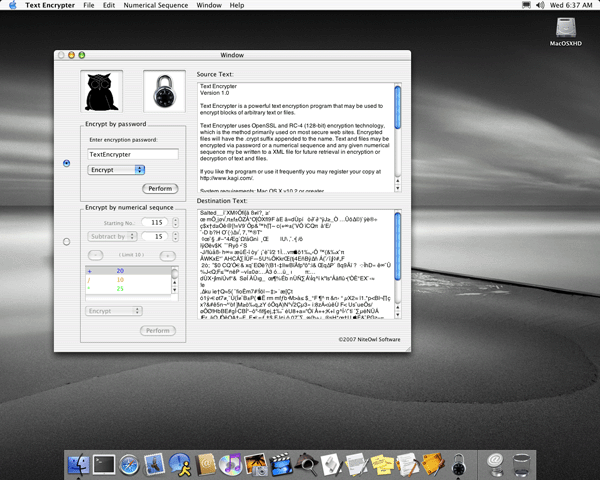Screen dimensions: 600x480
Task: Open the @ spring URL dock icon
Action: [495, 465]
